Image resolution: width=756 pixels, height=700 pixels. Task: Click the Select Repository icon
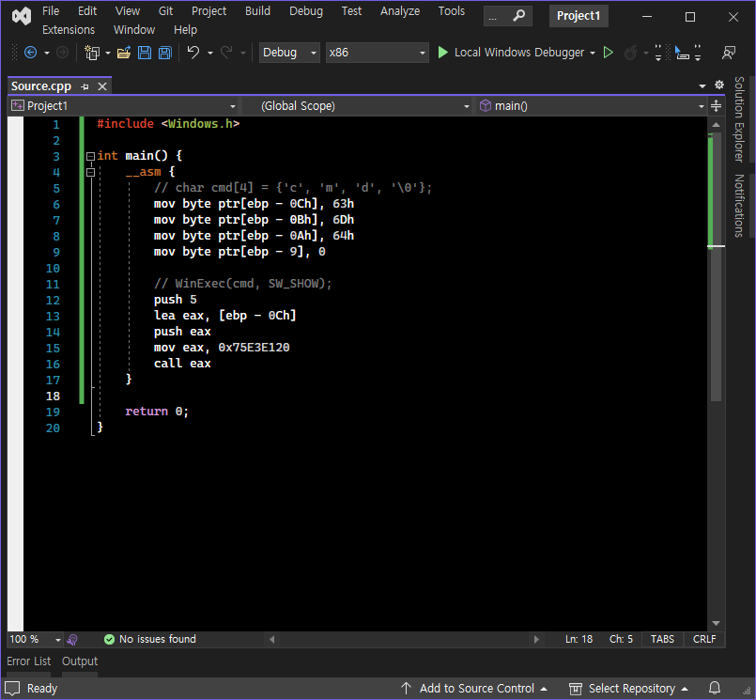tap(575, 689)
